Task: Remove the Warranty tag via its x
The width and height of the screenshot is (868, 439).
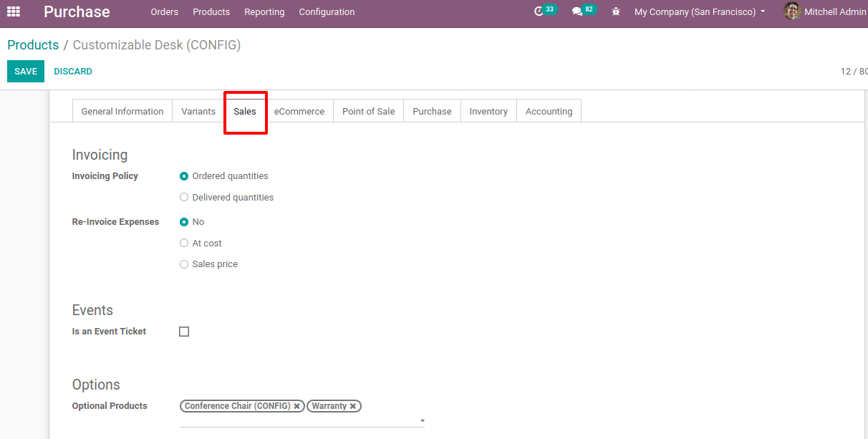Action: click(353, 406)
